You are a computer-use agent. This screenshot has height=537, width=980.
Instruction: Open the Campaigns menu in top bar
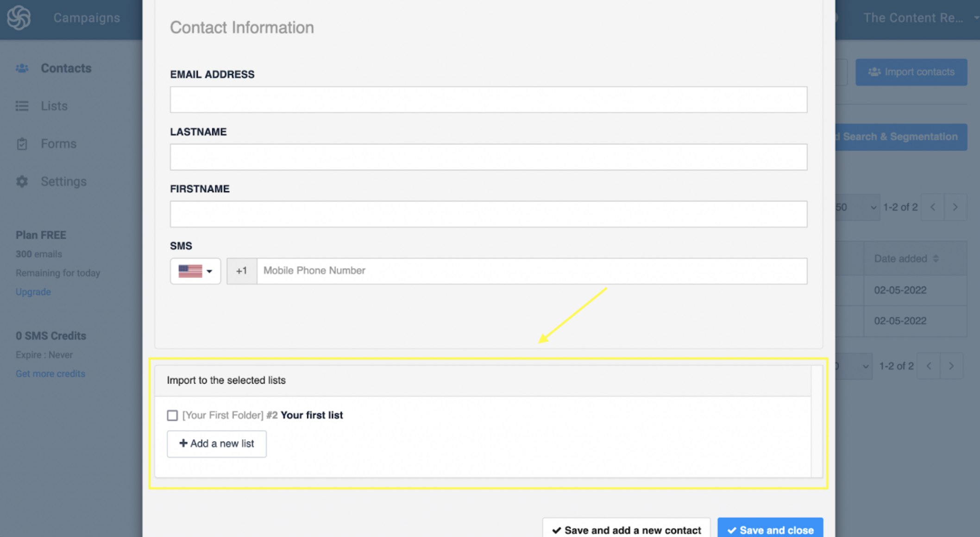[x=87, y=18]
